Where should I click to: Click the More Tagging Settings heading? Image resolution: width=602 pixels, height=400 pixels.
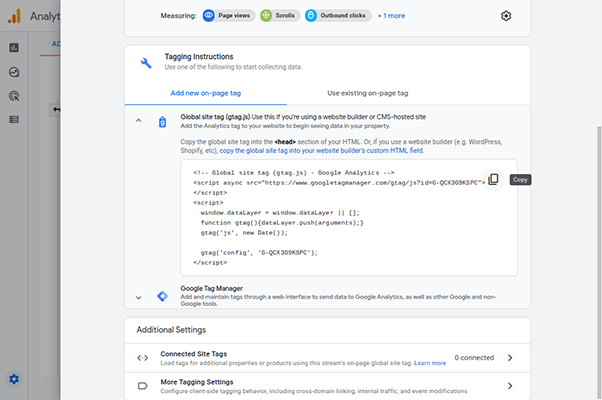coord(197,382)
